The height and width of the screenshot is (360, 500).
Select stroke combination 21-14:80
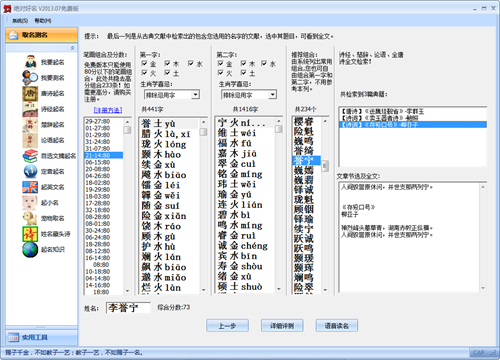[104, 155]
